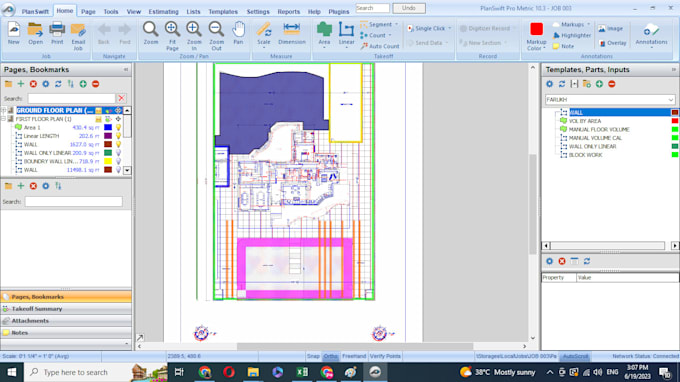Click the Zoom In icon
Image resolution: width=680 pixels, height=382 pixels.
point(194,36)
